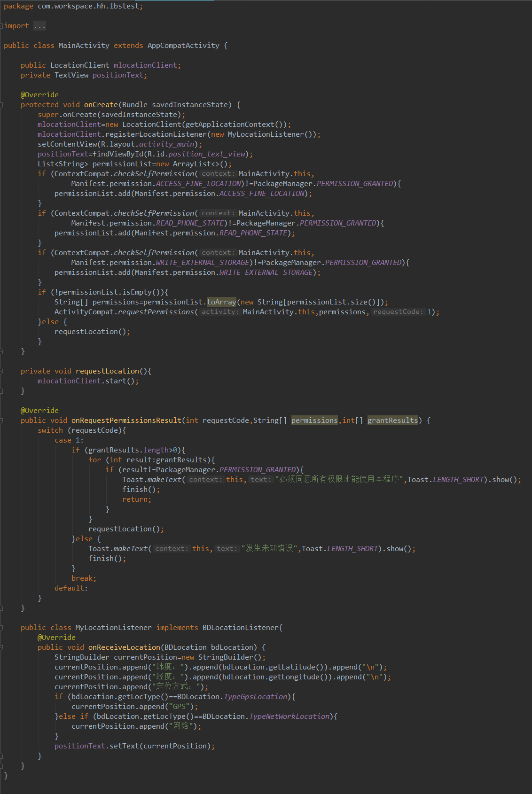This screenshot has width=532, height=794.
Task: Click the highlighted permissions parameter
Action: tap(314, 420)
